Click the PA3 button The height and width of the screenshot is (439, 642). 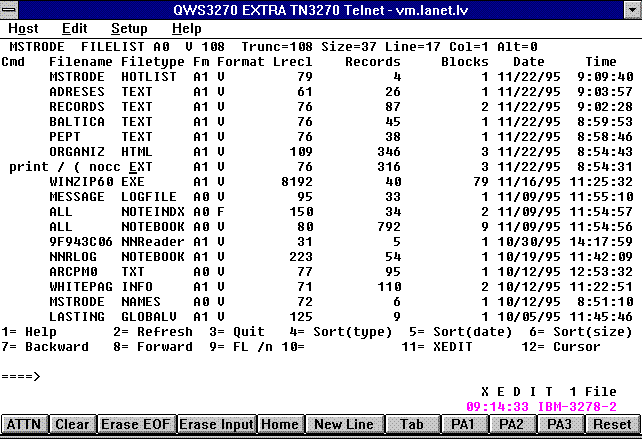click(560, 424)
